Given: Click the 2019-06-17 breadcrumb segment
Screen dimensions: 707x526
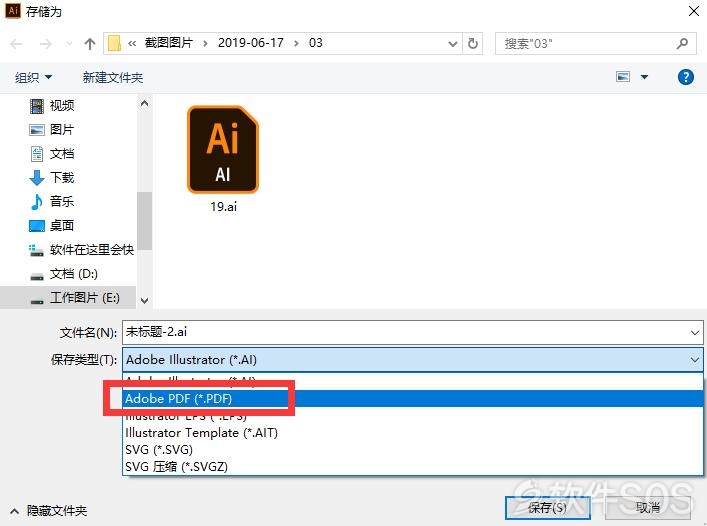Looking at the screenshot, I should pos(251,43).
